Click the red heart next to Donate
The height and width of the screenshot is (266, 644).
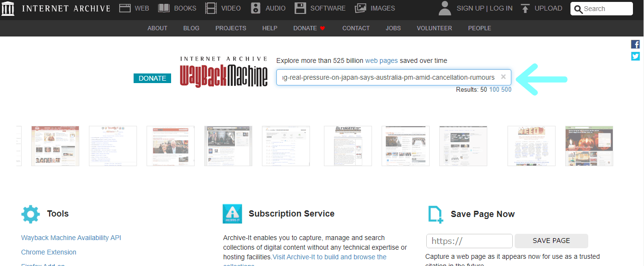pos(322,28)
